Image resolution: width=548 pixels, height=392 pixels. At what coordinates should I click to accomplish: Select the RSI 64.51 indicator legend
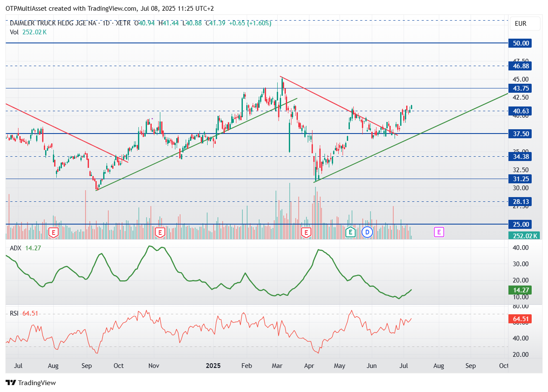pyautogui.click(x=24, y=313)
